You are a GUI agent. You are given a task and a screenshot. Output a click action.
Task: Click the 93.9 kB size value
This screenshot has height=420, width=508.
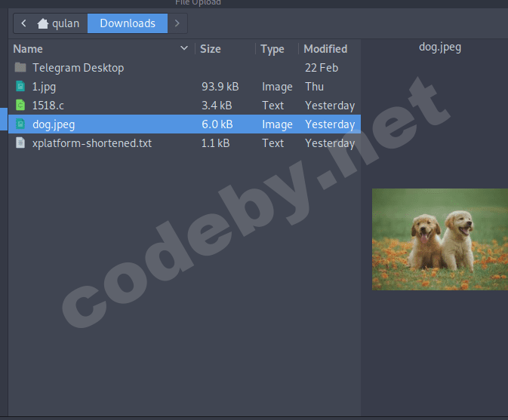(220, 87)
